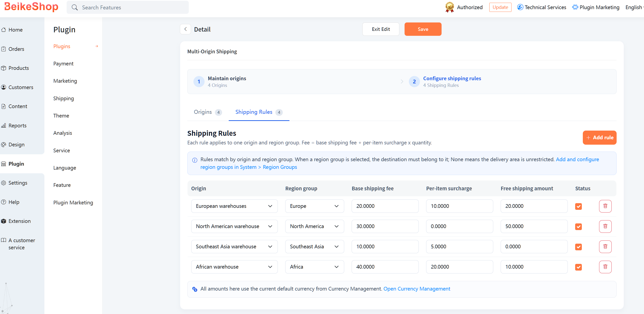644x314 pixels.
Task: Click the Authorized medal badge icon
Action: pyautogui.click(x=450, y=7)
